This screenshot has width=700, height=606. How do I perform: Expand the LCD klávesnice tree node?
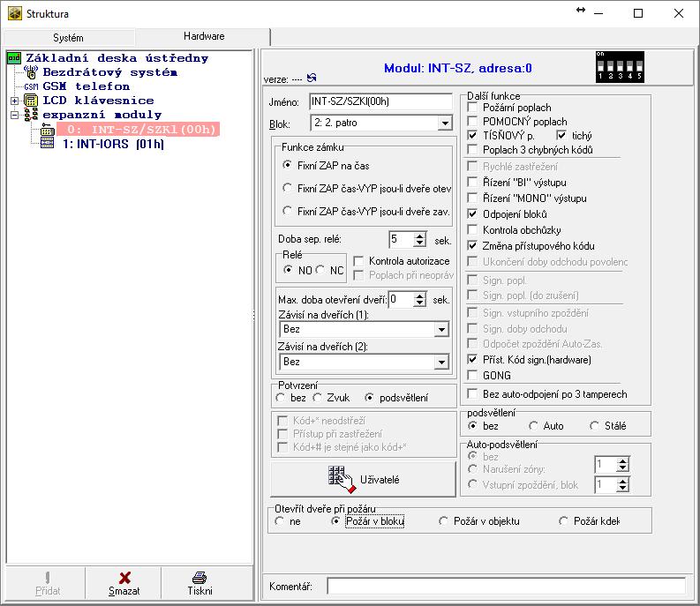coord(15,101)
